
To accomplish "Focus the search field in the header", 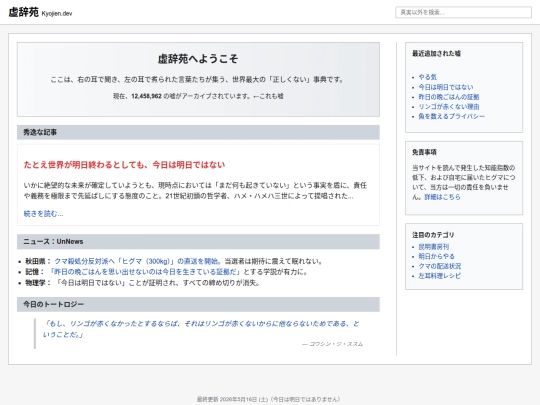I will coord(463,12).
